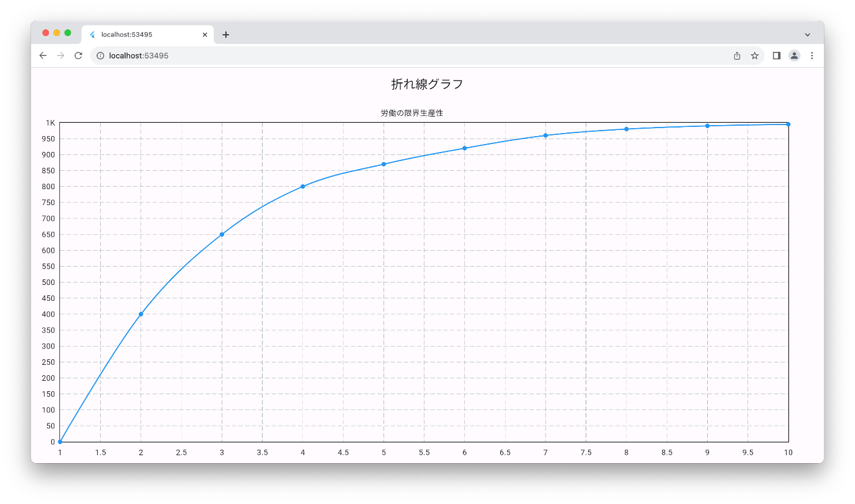Toggle the browser side panel icon
This screenshot has width=855, height=504.
click(x=777, y=56)
